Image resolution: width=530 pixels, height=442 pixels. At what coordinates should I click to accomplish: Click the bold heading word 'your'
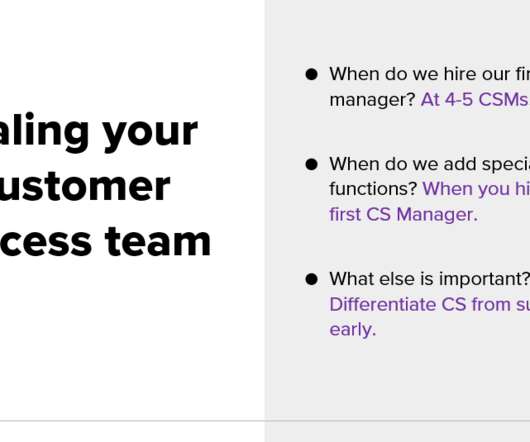[x=150, y=132]
